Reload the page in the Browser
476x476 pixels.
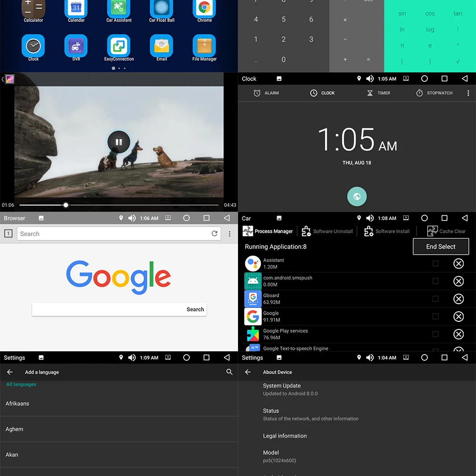pos(215,233)
